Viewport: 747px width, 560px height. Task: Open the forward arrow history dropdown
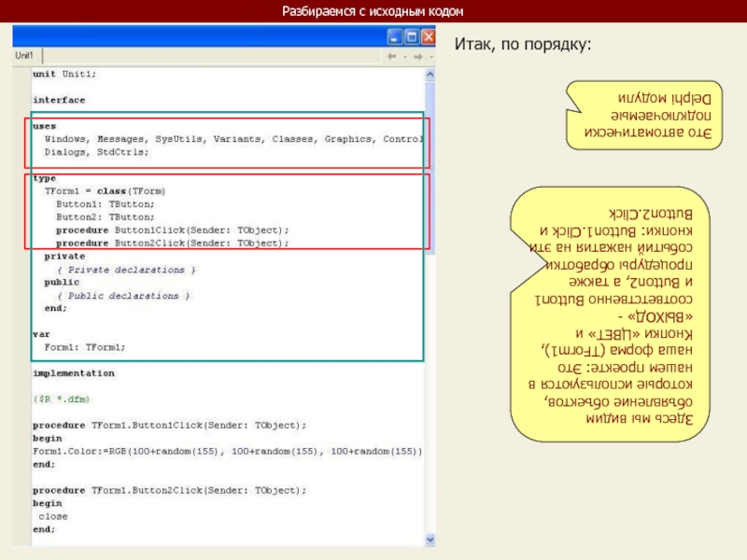[431, 57]
